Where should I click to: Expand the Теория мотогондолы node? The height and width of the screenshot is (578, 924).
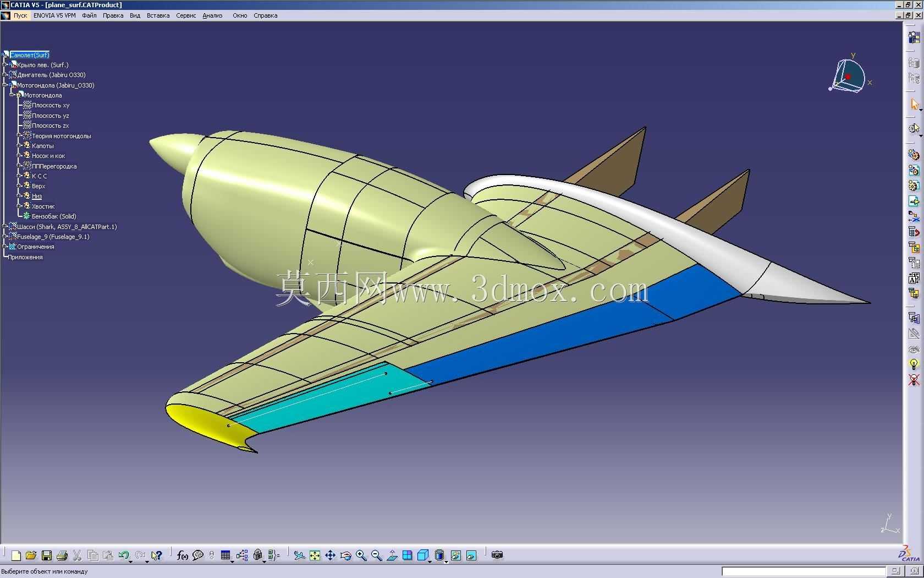(x=20, y=136)
